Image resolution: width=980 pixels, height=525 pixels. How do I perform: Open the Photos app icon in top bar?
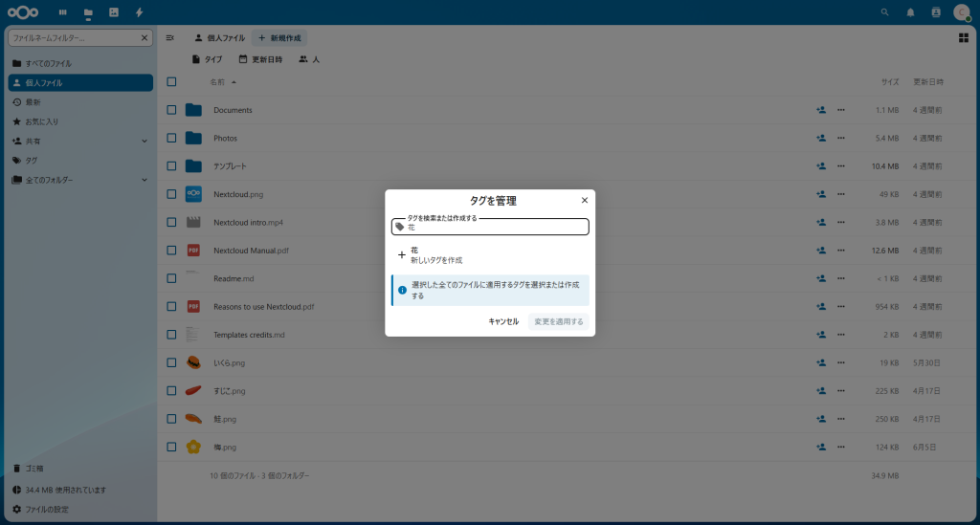(x=114, y=12)
